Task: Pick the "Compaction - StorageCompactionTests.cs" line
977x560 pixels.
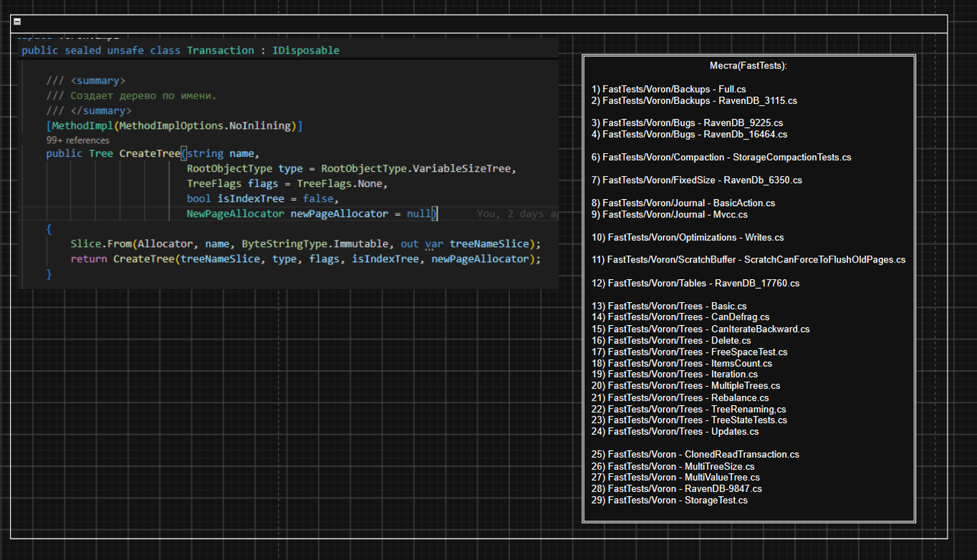Action: click(x=721, y=157)
